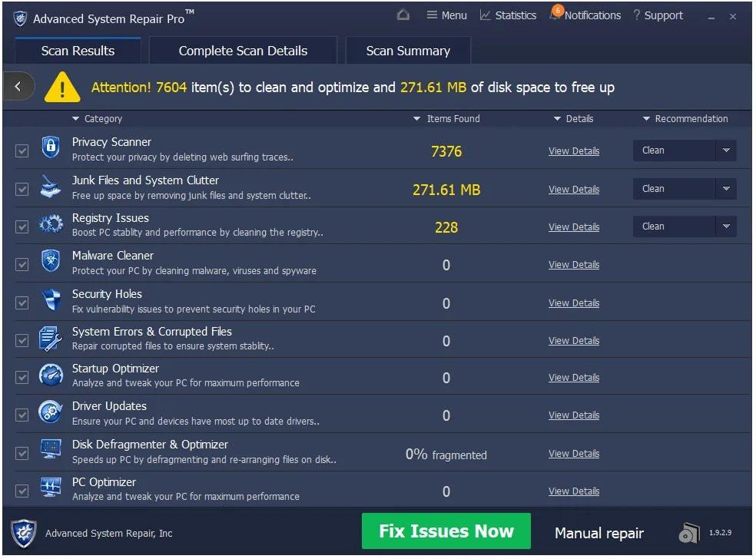This screenshot has height=559, width=756.
Task: Click the 228 registry issues count
Action: tap(446, 227)
